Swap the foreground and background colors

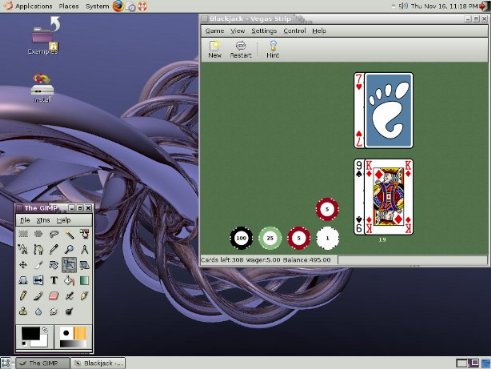[x=45, y=330]
